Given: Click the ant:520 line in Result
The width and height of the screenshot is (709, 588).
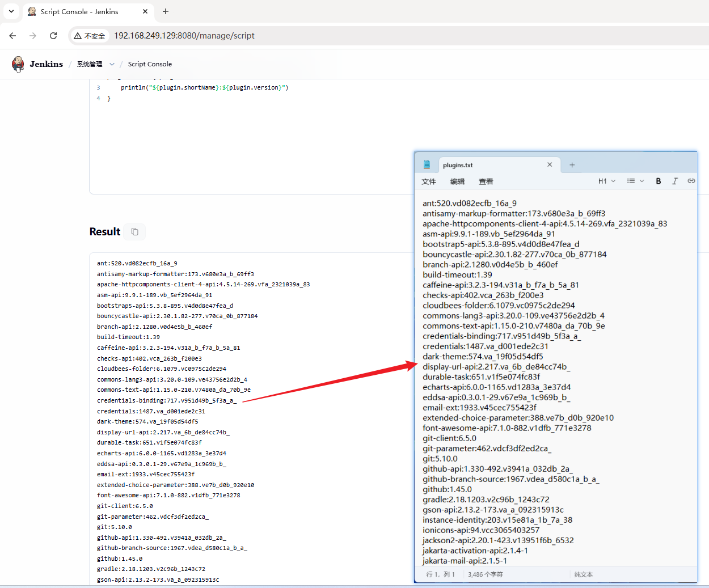Looking at the screenshot, I should [x=137, y=263].
